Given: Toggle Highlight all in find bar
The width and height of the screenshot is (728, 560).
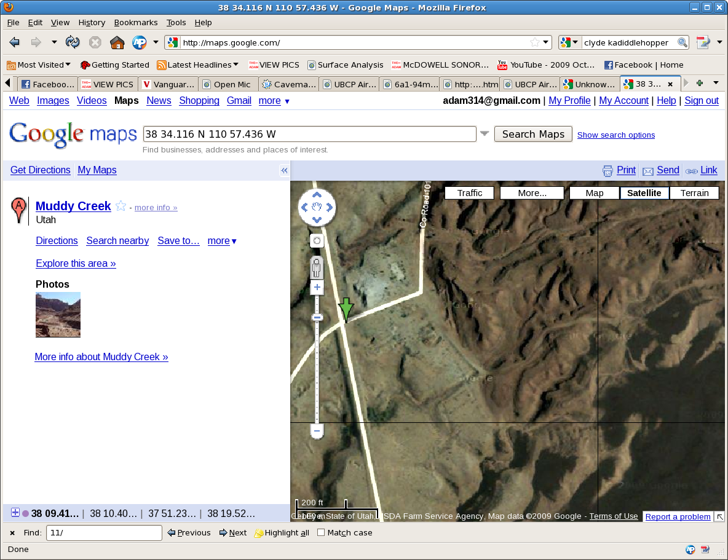Looking at the screenshot, I should click(x=282, y=533).
